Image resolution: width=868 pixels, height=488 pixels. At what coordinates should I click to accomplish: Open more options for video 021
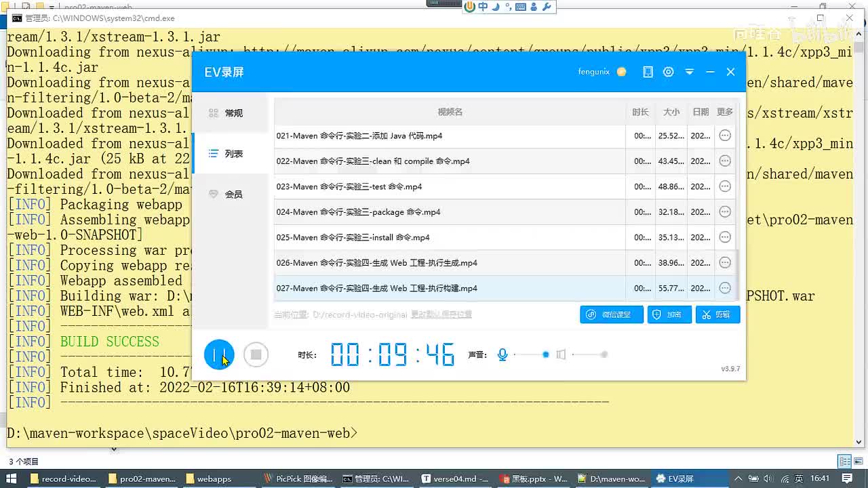click(x=725, y=136)
